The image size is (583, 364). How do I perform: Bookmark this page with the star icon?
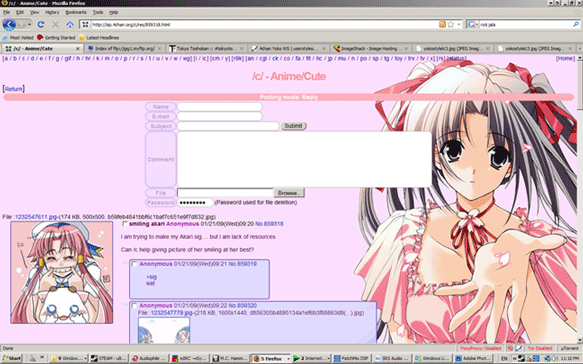pos(451,25)
